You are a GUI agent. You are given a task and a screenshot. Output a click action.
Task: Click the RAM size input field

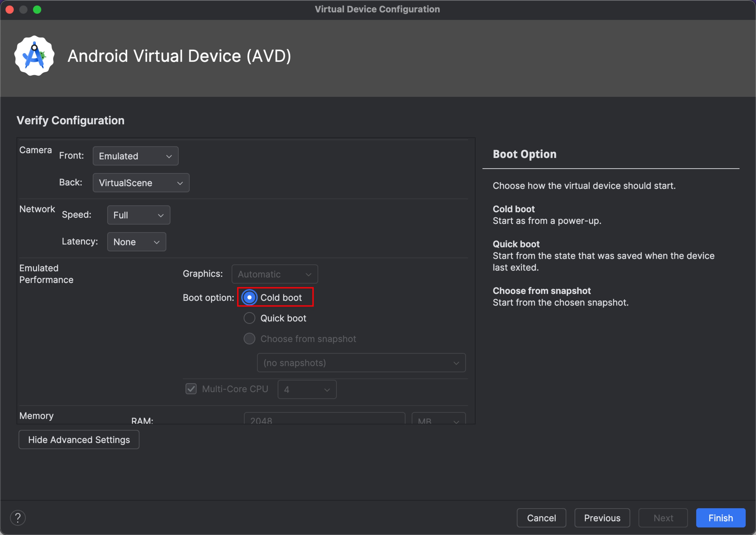click(x=324, y=419)
